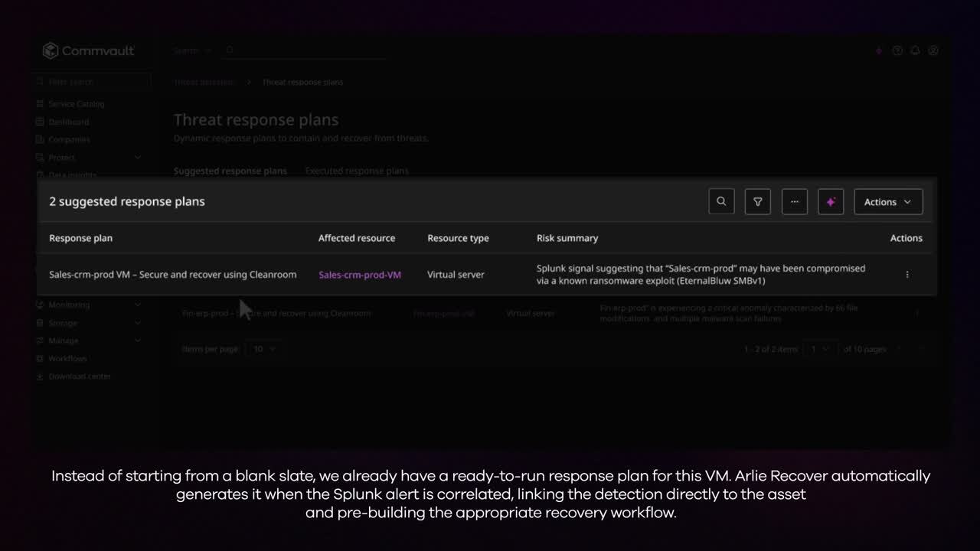Open the user profile icon
Viewport: 980px width, 551px height.
pyautogui.click(x=933, y=51)
